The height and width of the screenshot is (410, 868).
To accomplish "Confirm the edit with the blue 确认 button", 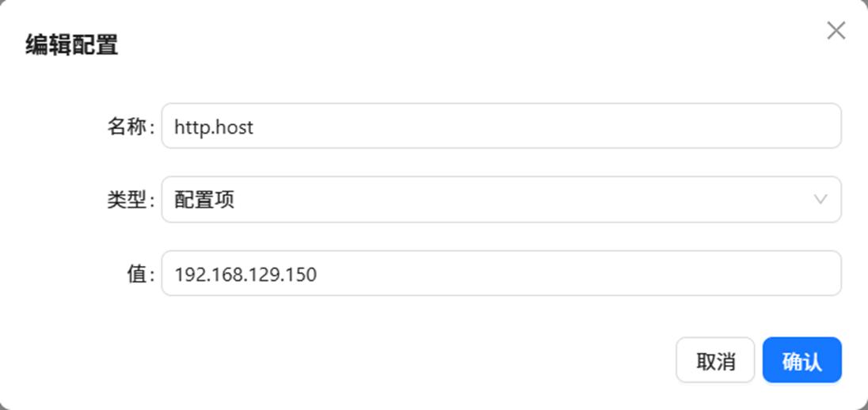I will [801, 359].
